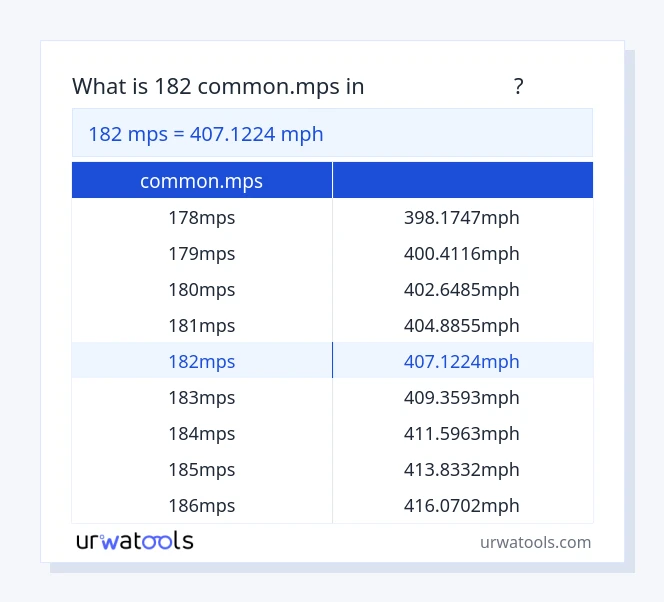This screenshot has width=664, height=602.
Task: Click the 411.5963mph value
Action: point(461,434)
